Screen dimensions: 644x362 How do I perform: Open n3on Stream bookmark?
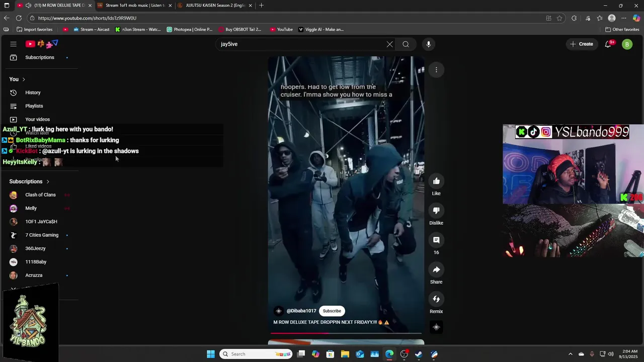coord(138,30)
